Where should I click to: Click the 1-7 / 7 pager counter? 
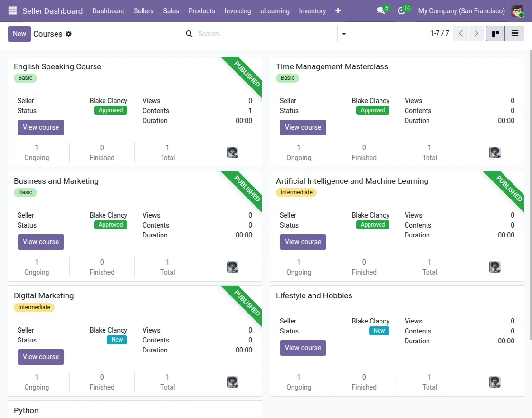pyautogui.click(x=440, y=33)
